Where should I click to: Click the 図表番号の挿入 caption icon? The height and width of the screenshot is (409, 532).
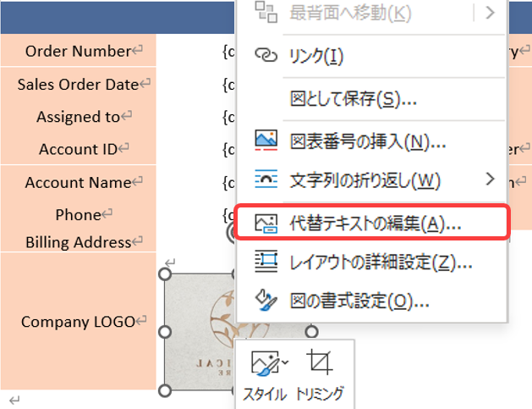[x=266, y=140]
